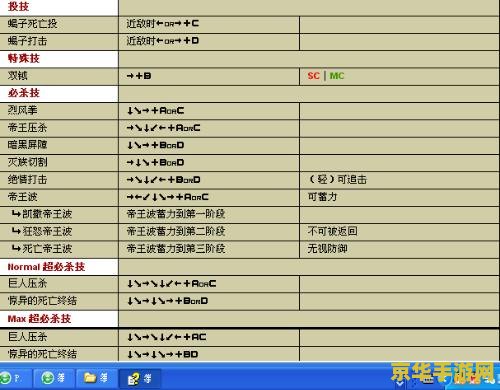Click the （轻）可追击 note
This screenshot has width=500, height=390.
(x=337, y=180)
